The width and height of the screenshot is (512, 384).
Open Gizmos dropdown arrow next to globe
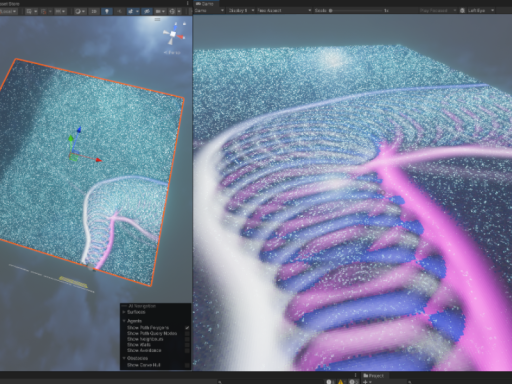click(179, 11)
